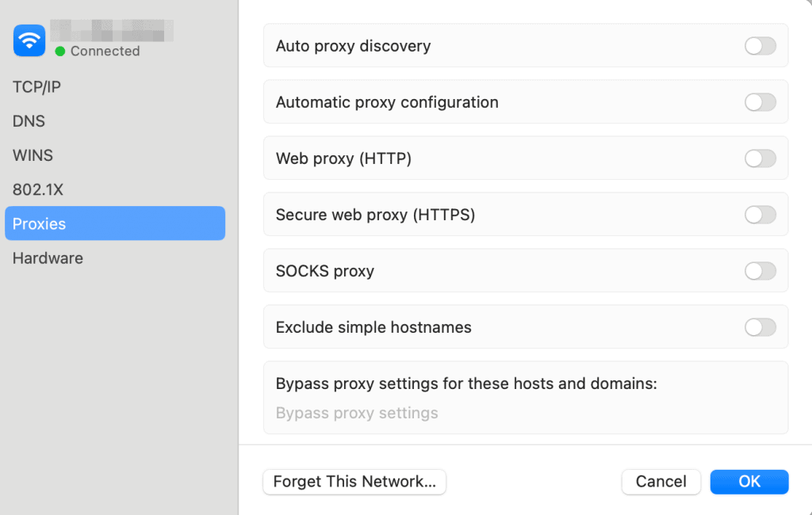This screenshot has width=812, height=515.
Task: Turn on Exclude simple hostnames
Action: [760, 327]
